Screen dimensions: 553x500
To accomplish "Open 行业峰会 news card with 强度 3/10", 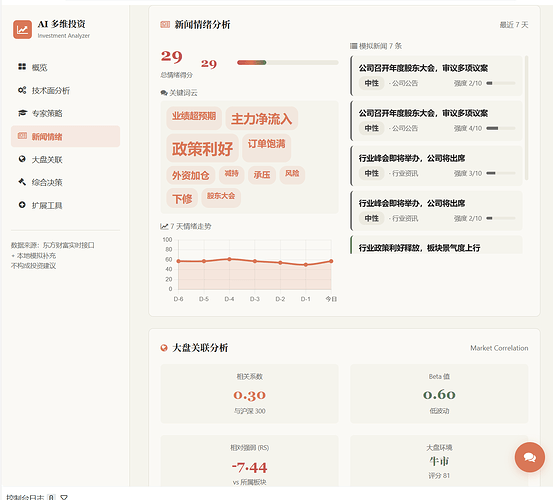I will click(436, 166).
